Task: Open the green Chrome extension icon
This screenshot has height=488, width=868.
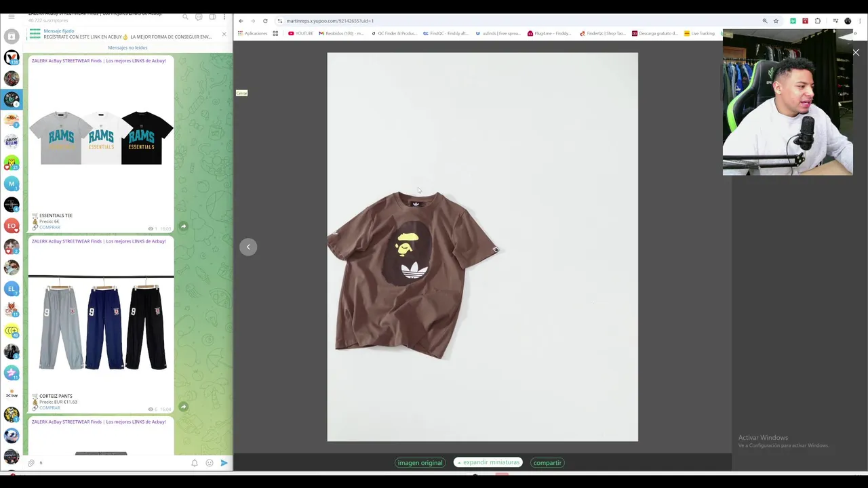Action: coord(793,21)
